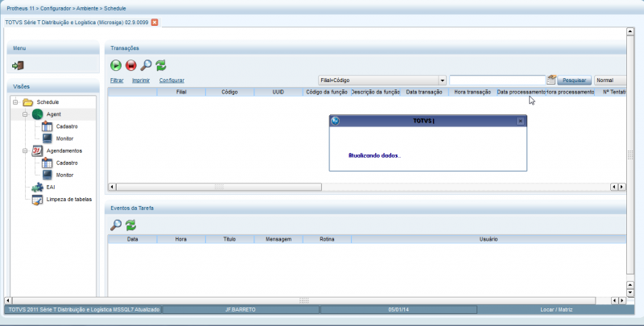Click the Data column header in Eventos
The width and height of the screenshot is (644, 326).
132,239
